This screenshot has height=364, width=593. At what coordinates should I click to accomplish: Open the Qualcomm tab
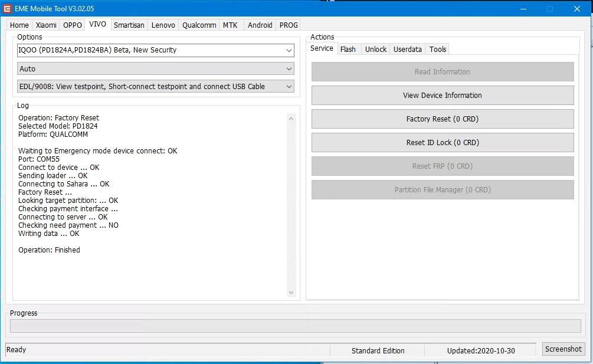(199, 25)
